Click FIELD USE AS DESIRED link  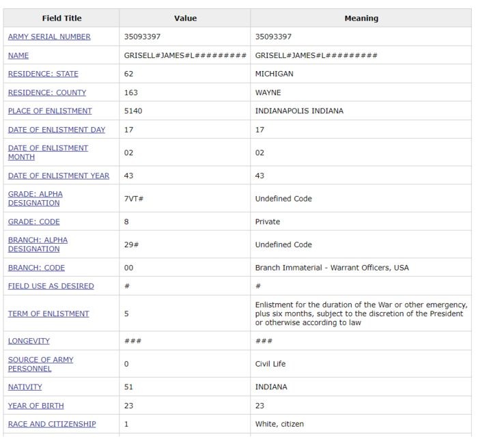[51, 286]
